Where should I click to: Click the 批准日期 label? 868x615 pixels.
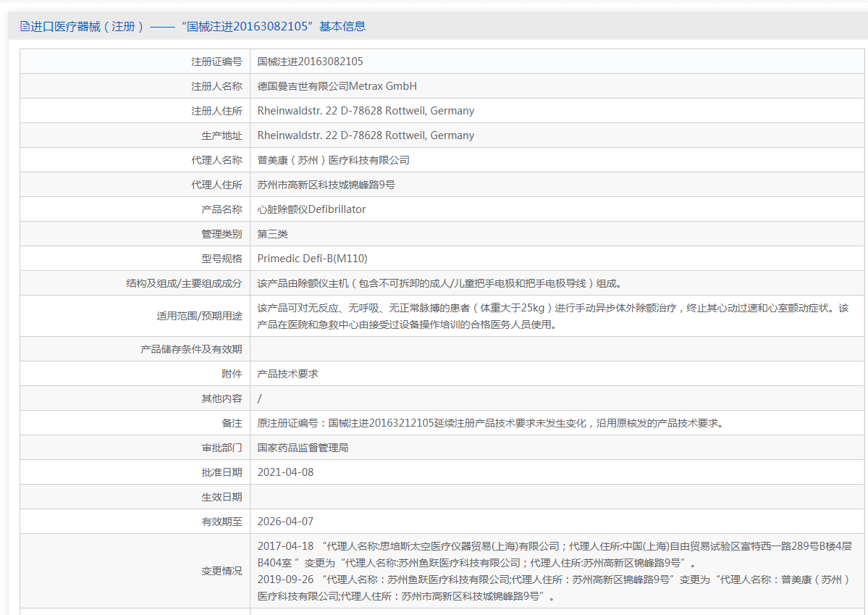pos(222,472)
